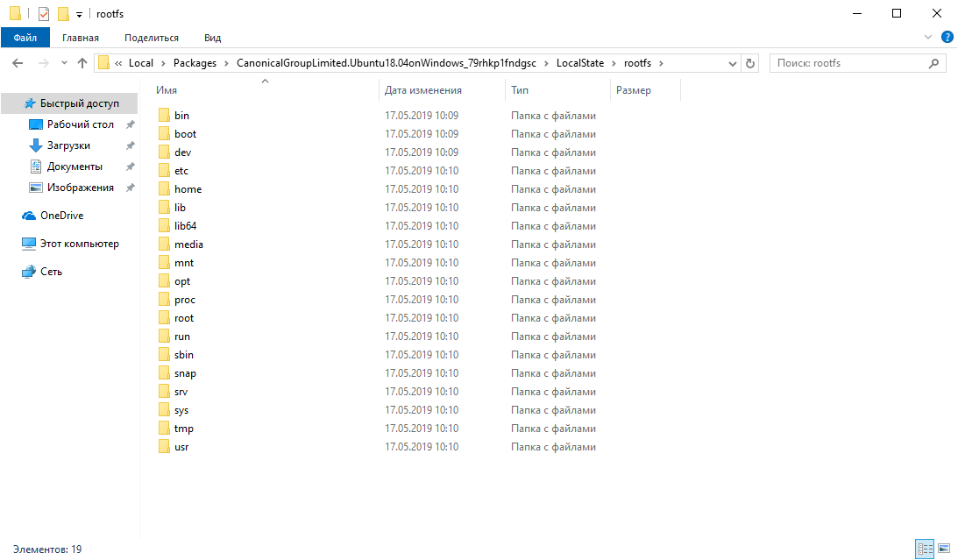
Task: Select OneDrive in navigation pane
Action: pos(61,216)
